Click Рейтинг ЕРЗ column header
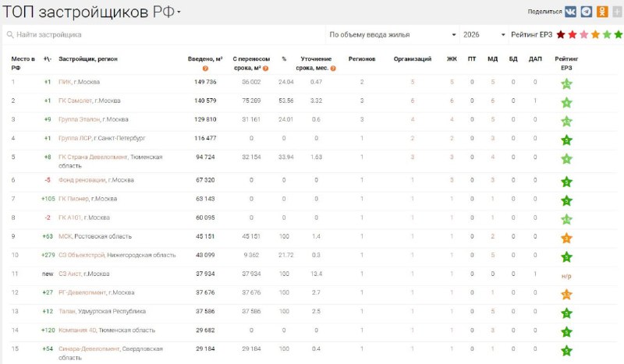624x364 pixels. click(x=566, y=63)
